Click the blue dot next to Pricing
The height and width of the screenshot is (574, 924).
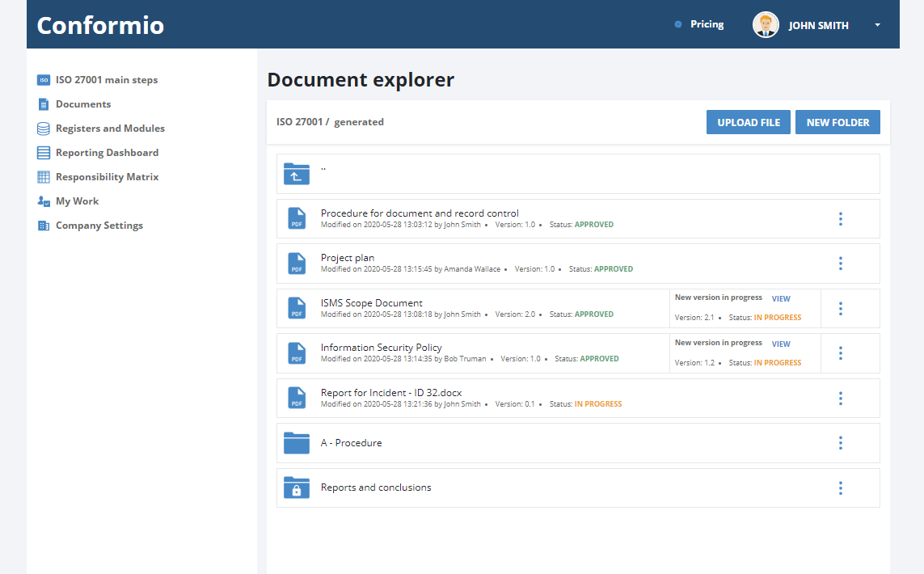pyautogui.click(x=678, y=24)
